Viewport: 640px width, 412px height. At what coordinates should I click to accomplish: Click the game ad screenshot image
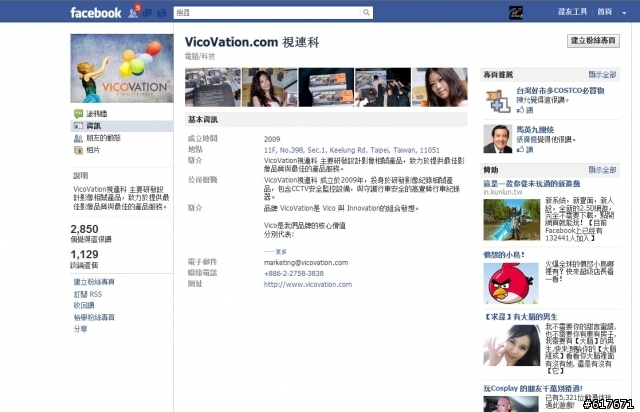tap(511, 220)
